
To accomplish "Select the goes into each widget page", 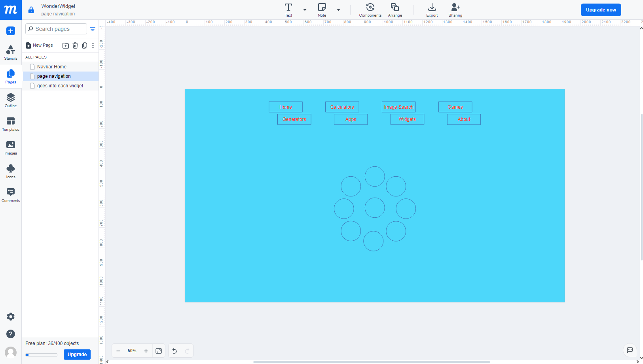I will (60, 86).
